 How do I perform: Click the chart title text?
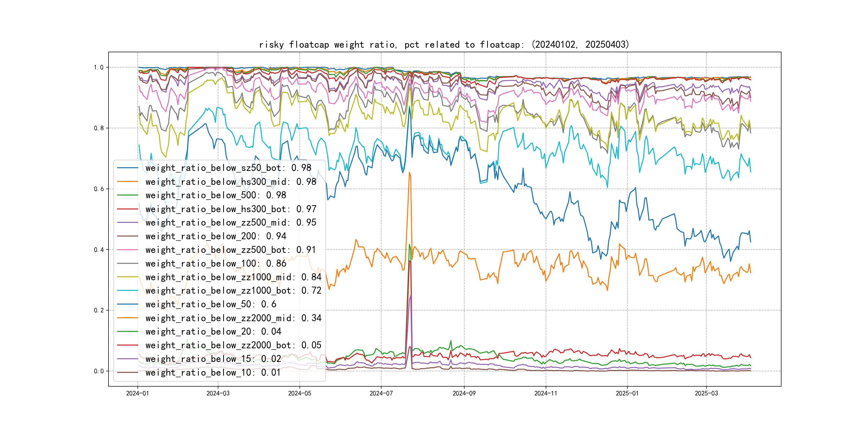444,44
